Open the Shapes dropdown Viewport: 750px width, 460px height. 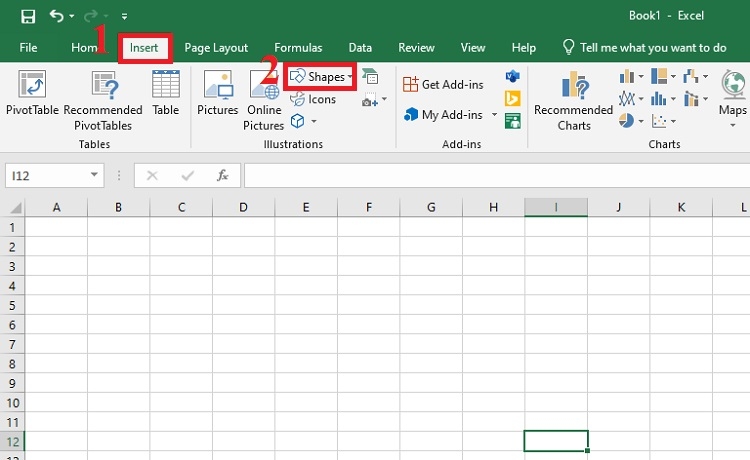click(x=320, y=77)
